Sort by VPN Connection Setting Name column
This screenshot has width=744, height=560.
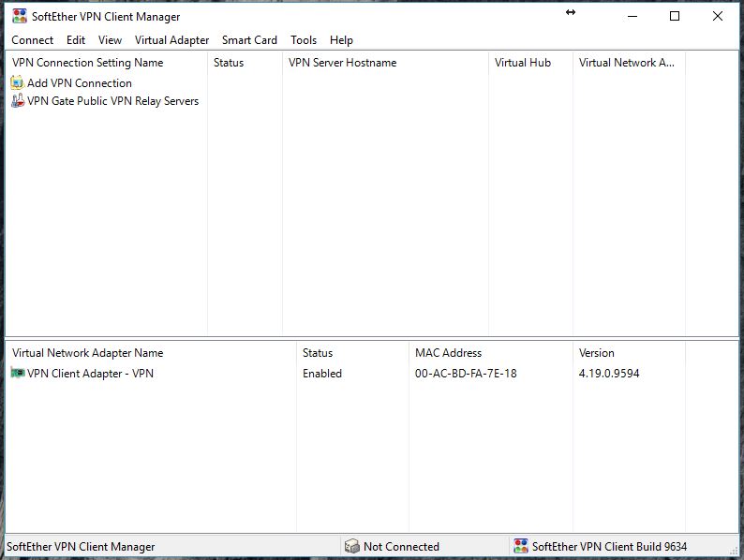click(x=106, y=63)
